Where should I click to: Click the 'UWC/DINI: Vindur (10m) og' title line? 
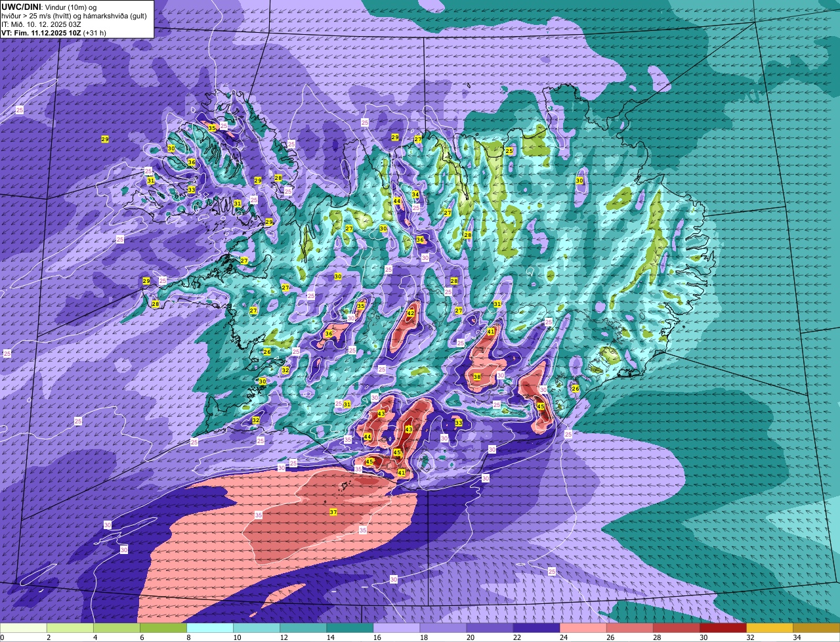[x=49, y=7]
